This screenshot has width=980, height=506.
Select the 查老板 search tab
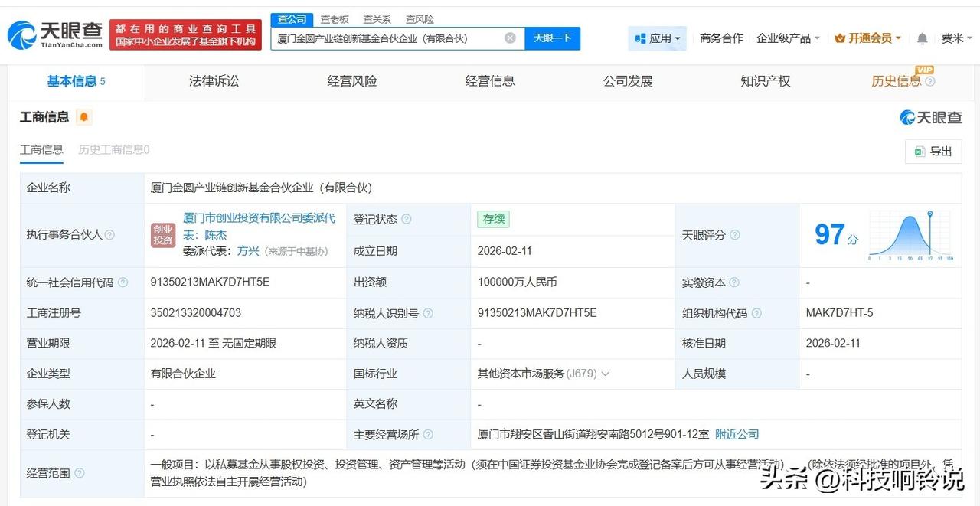click(335, 19)
